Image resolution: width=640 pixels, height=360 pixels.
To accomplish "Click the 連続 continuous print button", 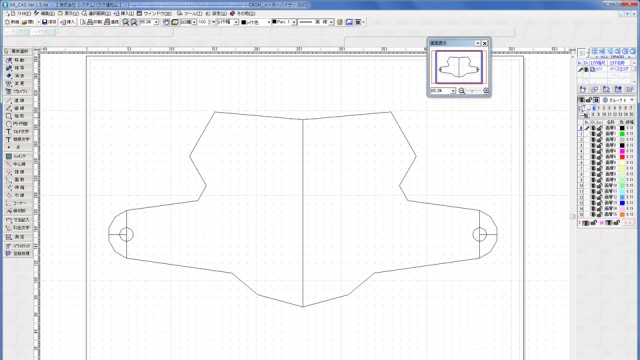I will (x=111, y=22).
